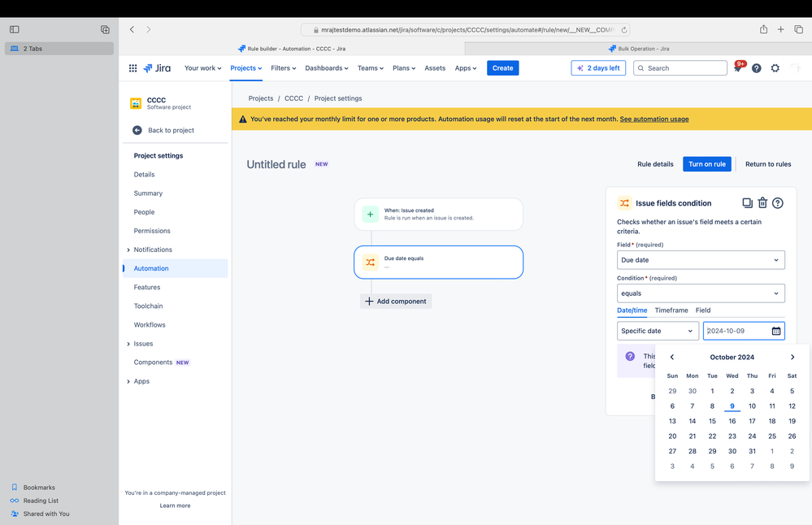Show the Safari tab overview icon
The height and width of the screenshot is (525, 812).
(x=798, y=29)
